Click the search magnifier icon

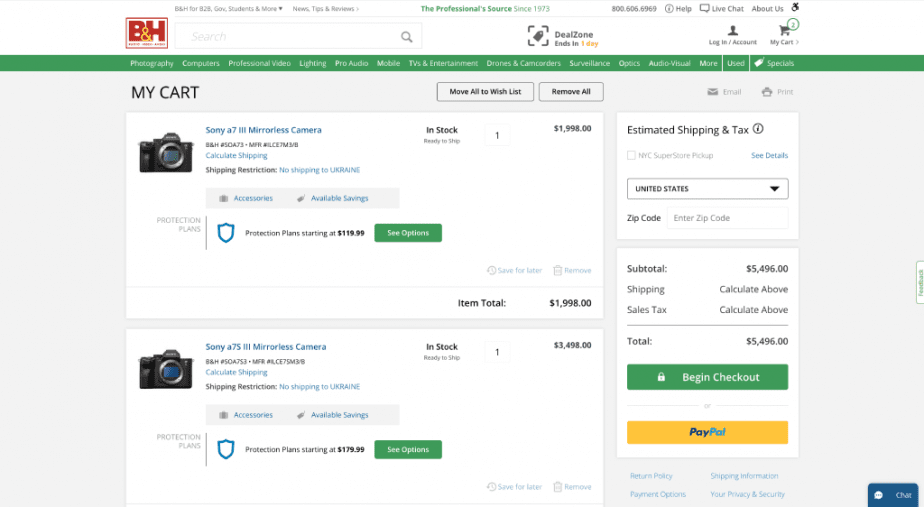point(407,37)
